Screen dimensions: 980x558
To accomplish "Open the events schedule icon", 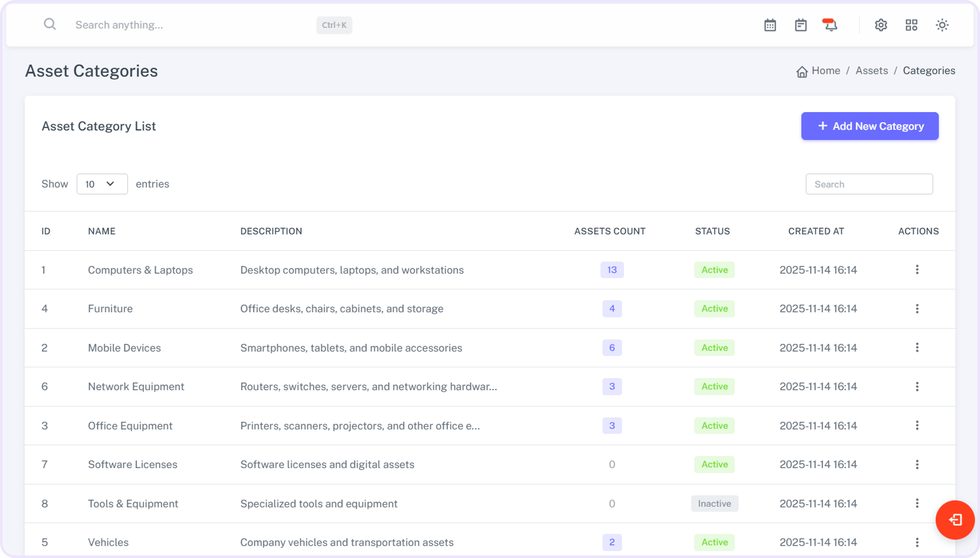I will point(801,25).
